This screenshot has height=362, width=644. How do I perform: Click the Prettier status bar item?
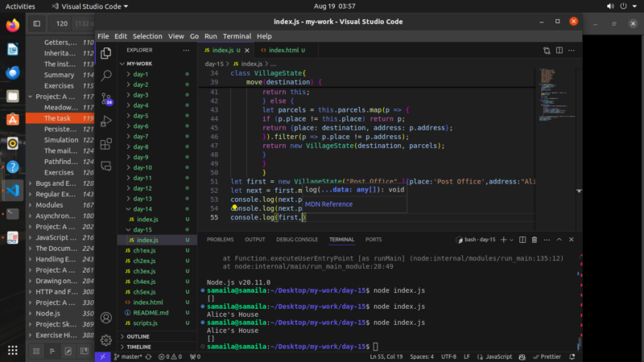click(x=547, y=356)
